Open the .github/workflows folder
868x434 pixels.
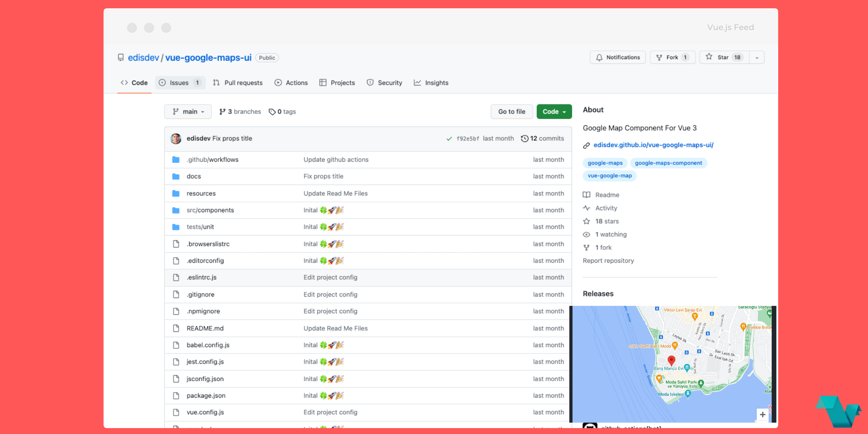[213, 159]
